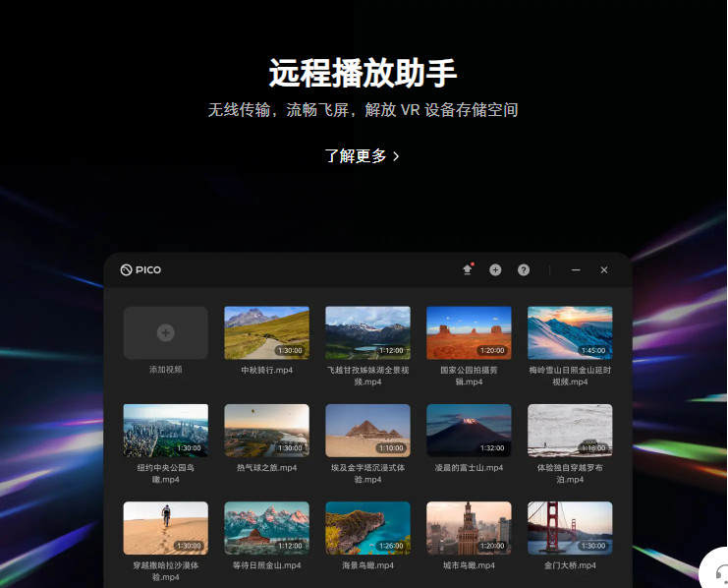Click the file name 凌晨的富士山.mp4
The image size is (728, 588).
(x=469, y=468)
